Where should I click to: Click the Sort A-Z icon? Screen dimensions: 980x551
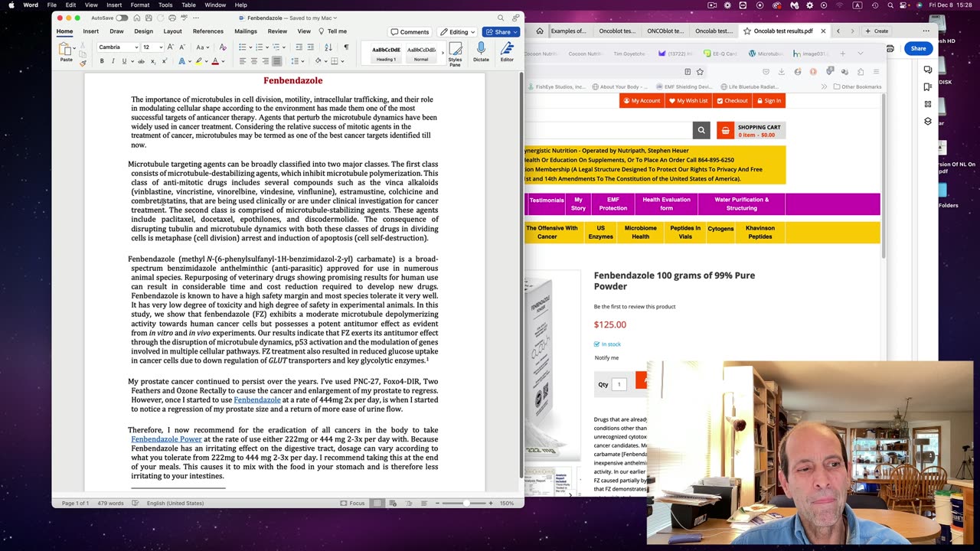point(328,47)
